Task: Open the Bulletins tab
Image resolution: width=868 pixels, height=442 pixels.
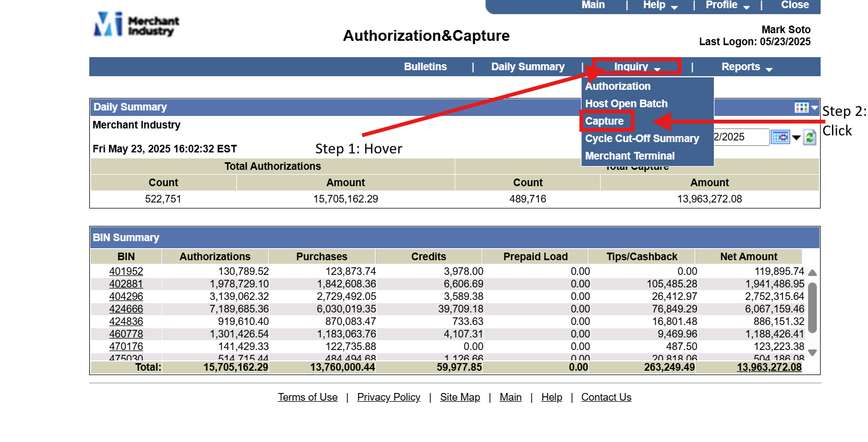Action: click(x=425, y=66)
